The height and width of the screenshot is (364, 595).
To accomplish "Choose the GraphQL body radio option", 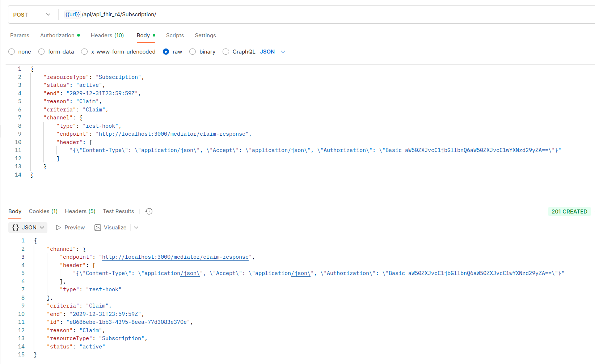I will (x=226, y=52).
